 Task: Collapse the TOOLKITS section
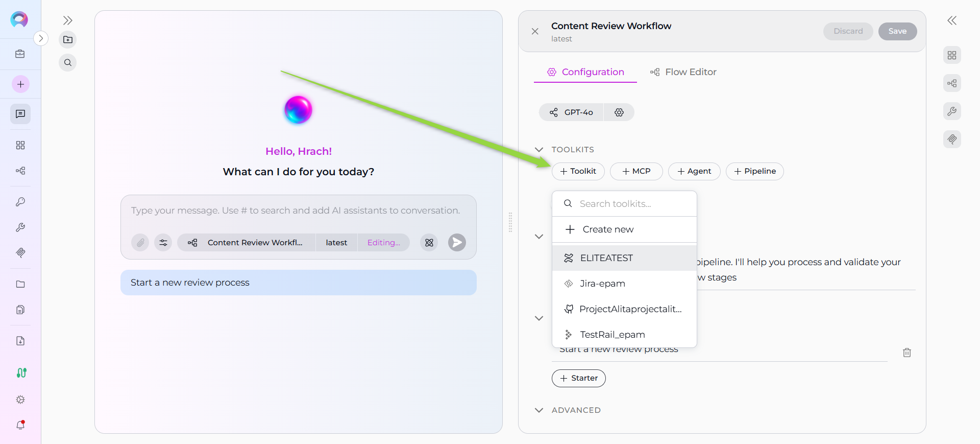pyautogui.click(x=539, y=150)
